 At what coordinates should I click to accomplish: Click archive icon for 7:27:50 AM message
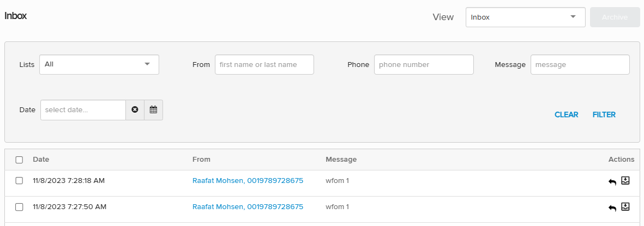click(x=625, y=207)
